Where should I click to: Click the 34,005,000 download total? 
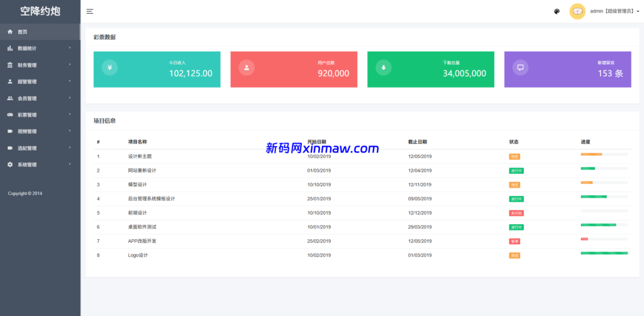(465, 74)
